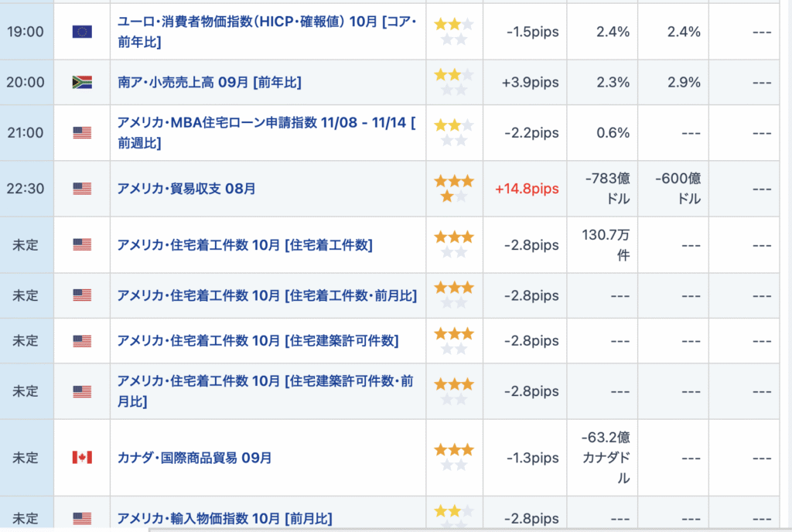Click the red +14.8pips value

point(527,189)
